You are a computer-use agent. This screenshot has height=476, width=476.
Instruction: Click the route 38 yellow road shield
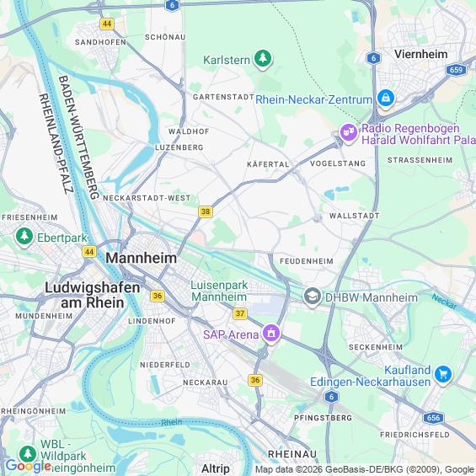[206, 211]
